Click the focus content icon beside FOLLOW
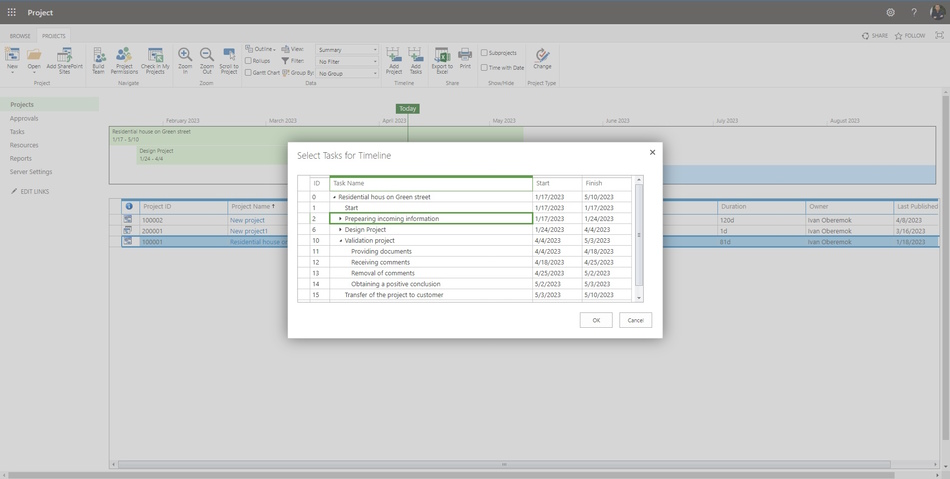 coord(940,36)
